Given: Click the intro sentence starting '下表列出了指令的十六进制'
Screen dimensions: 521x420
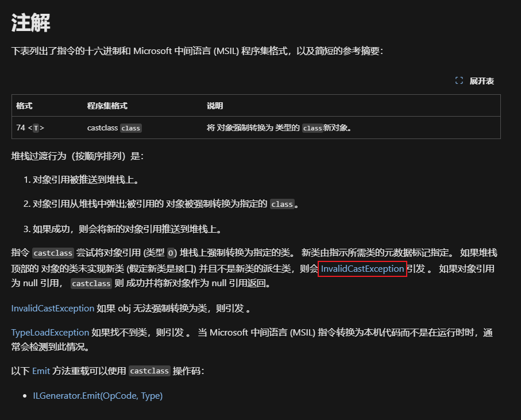Looking at the screenshot, I should click(x=198, y=51).
